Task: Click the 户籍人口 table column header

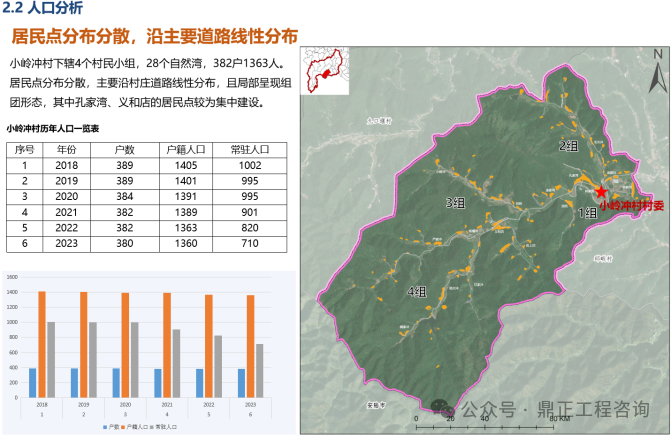Action: [185, 149]
